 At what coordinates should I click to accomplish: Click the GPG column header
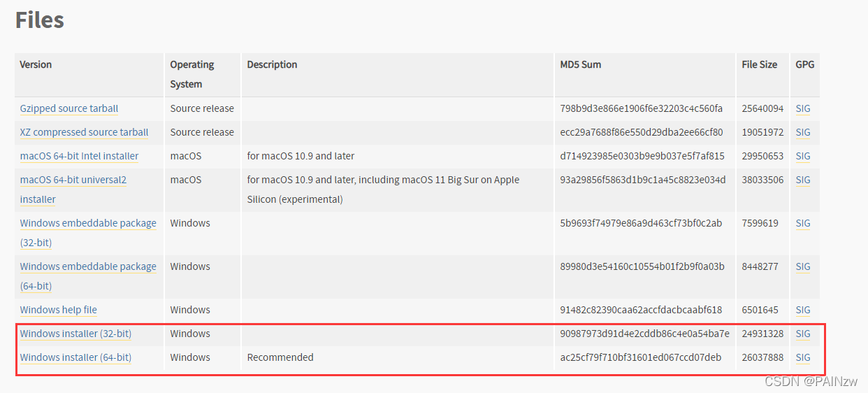tap(804, 64)
